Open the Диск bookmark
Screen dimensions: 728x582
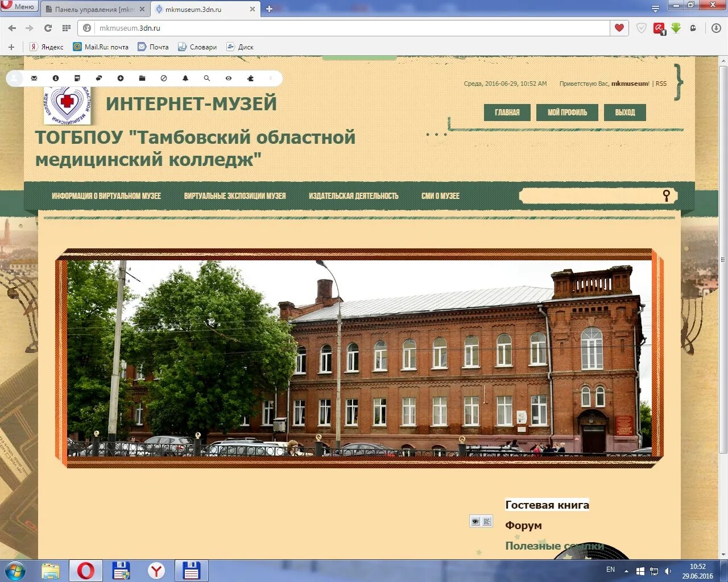239,47
